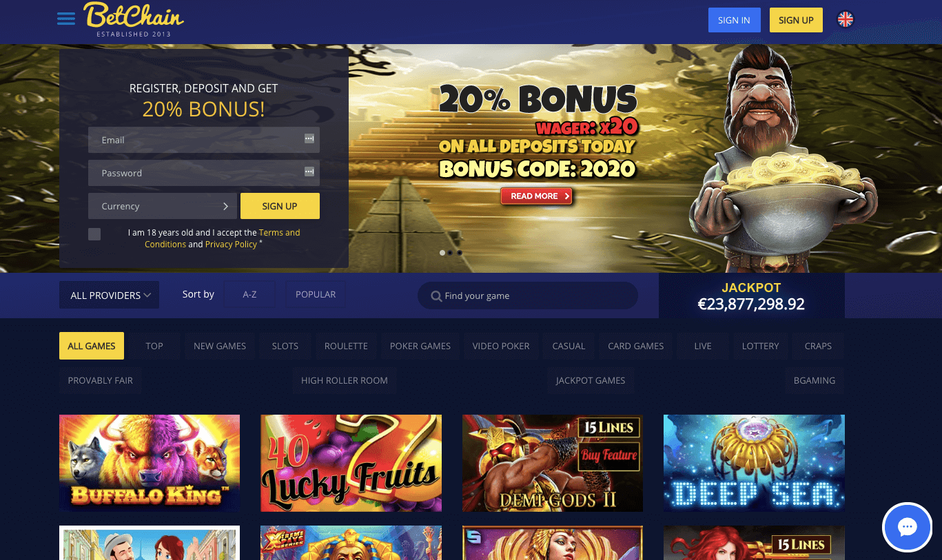Click the BetChain logo

click(x=134, y=19)
